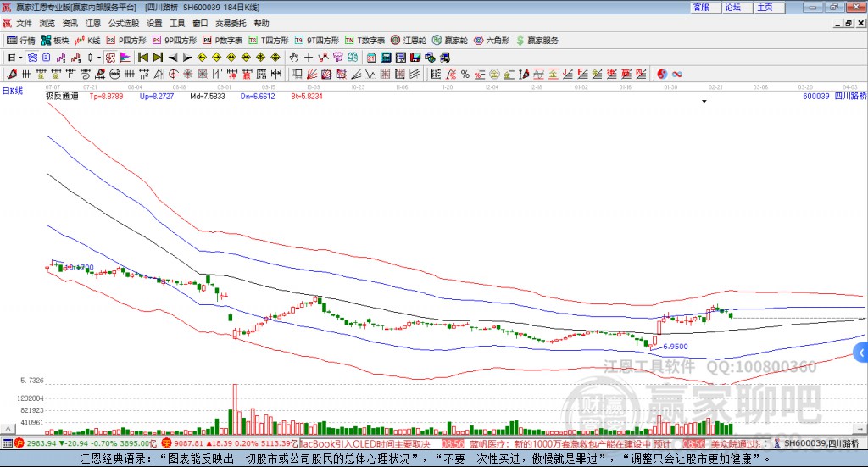Click the infinity symbol tool icon
The width and height of the screenshot is (868, 467).
tap(677, 74)
